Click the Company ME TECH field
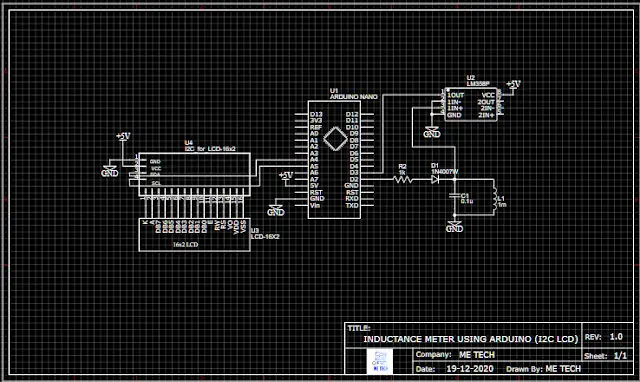The image size is (640, 382). [455, 355]
